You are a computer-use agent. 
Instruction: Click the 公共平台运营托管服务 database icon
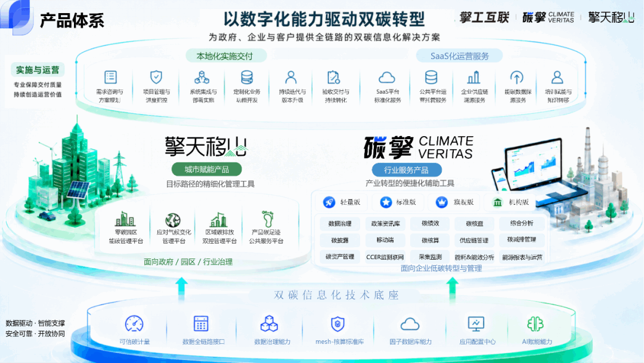(x=431, y=77)
